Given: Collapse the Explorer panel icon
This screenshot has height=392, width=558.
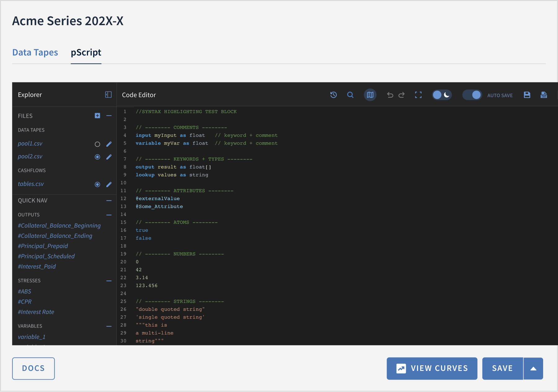Looking at the screenshot, I should point(108,95).
